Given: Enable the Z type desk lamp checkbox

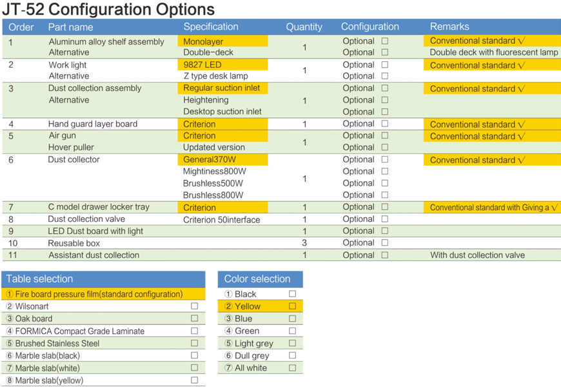Looking at the screenshot, I should click(385, 76).
